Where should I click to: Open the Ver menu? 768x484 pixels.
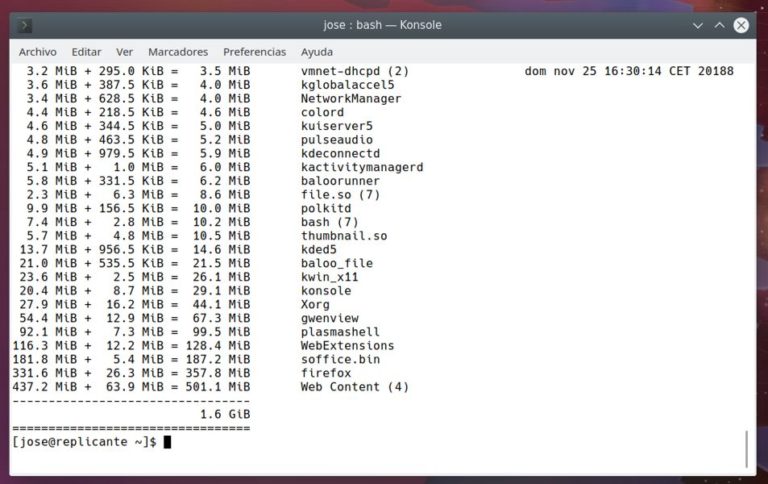(124, 52)
